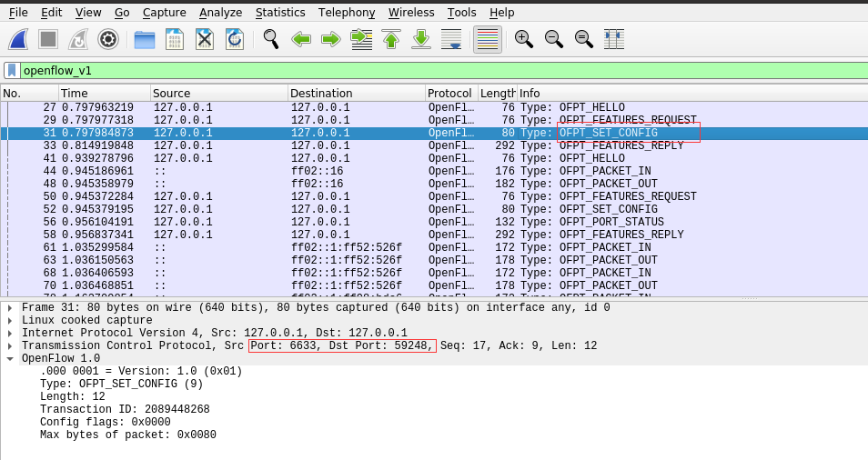This screenshot has width=868, height=460.
Task: Reset text to normal size
Action: pos(583,39)
